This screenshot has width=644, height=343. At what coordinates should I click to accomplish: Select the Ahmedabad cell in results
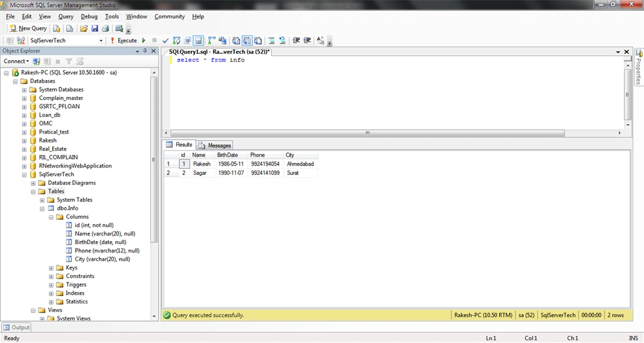pos(301,164)
